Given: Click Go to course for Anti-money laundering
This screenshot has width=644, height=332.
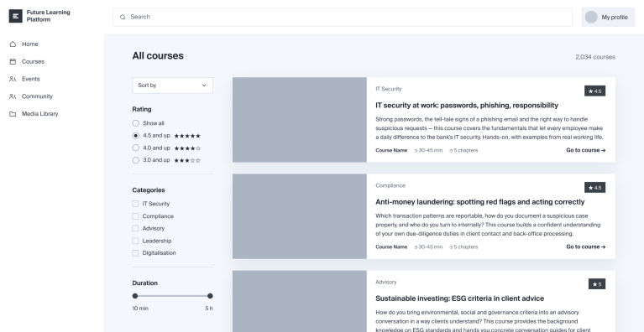Looking at the screenshot, I should pyautogui.click(x=586, y=246).
